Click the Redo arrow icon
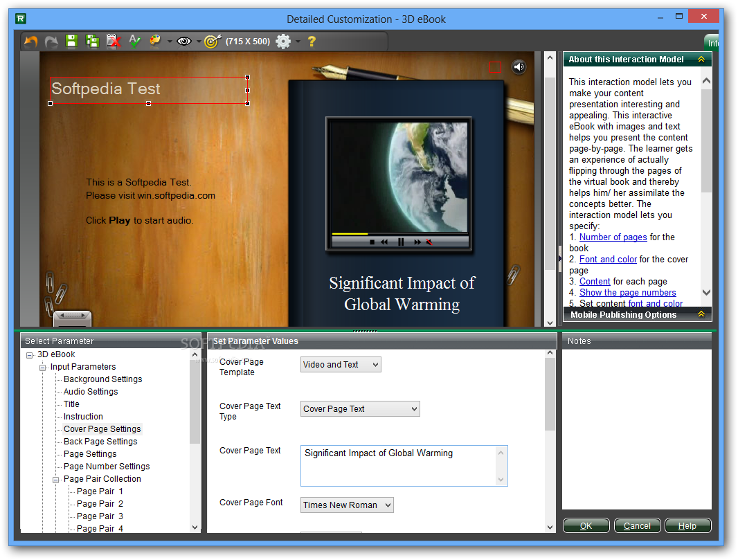The width and height of the screenshot is (738, 560). 51,42
